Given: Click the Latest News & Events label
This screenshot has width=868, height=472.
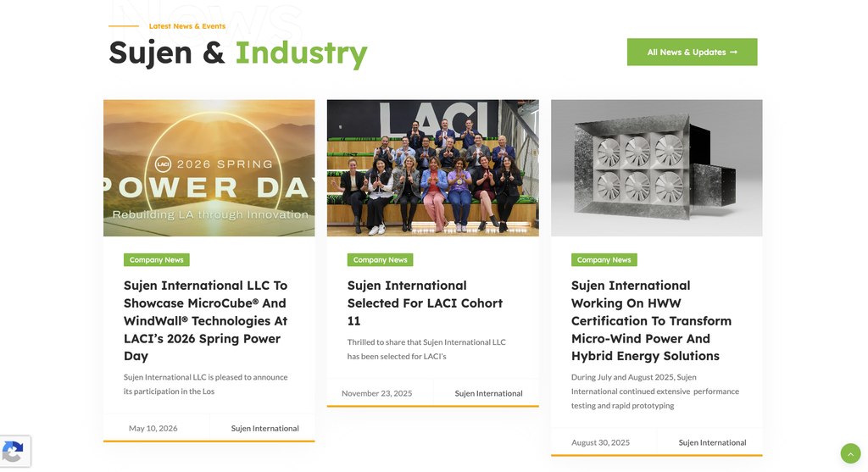Looking at the screenshot, I should pyautogui.click(x=186, y=26).
